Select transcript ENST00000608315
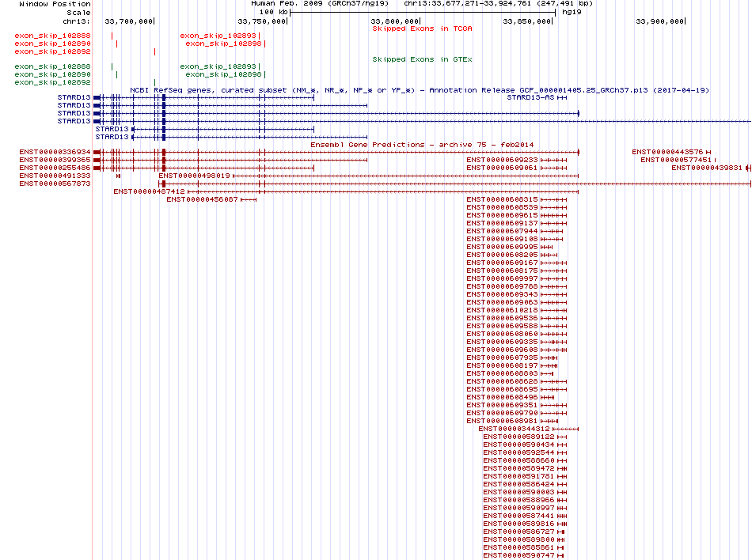The height and width of the screenshot is (560, 752). 502,199
